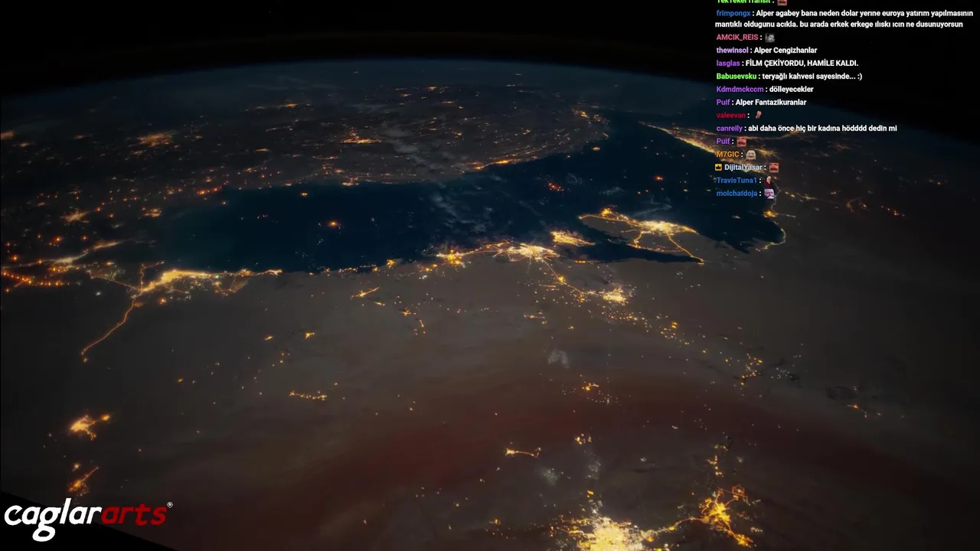Select the username DijitalYasar in chat

coord(743,168)
